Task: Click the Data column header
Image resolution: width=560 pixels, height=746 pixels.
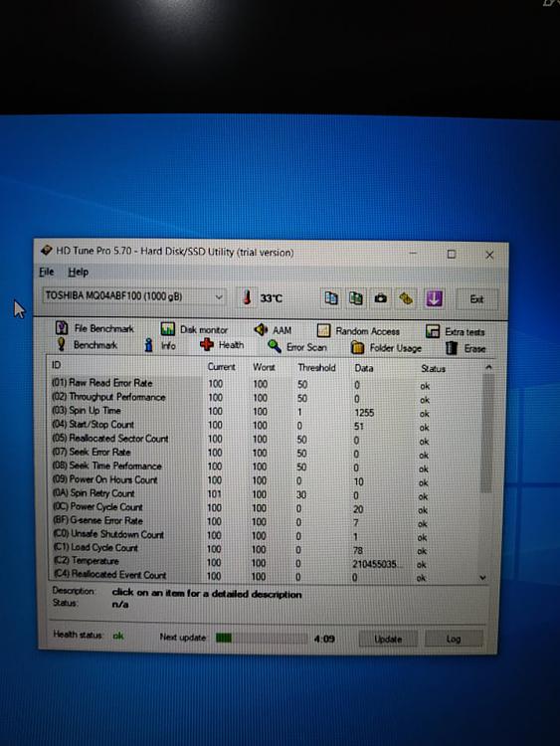Action: tap(364, 368)
